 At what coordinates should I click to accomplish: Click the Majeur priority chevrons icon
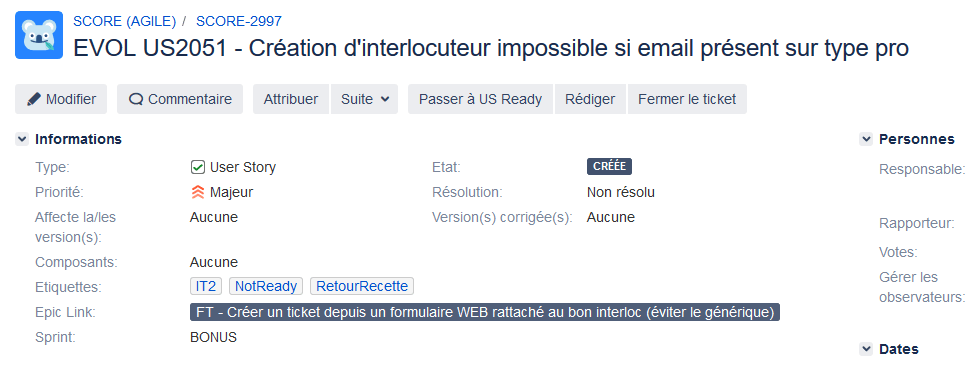(x=197, y=193)
